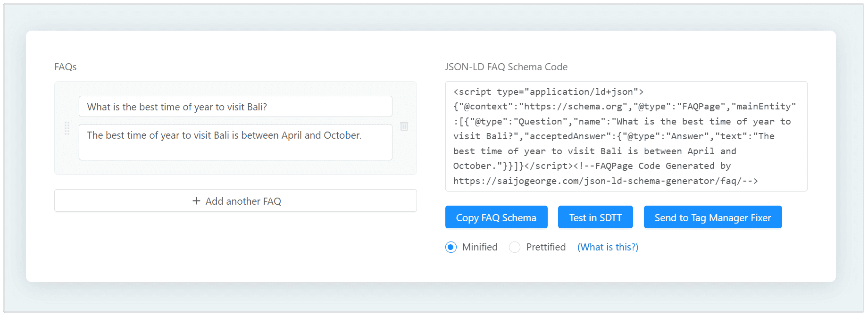Select the generated JSON-LD schema code box

click(x=626, y=136)
